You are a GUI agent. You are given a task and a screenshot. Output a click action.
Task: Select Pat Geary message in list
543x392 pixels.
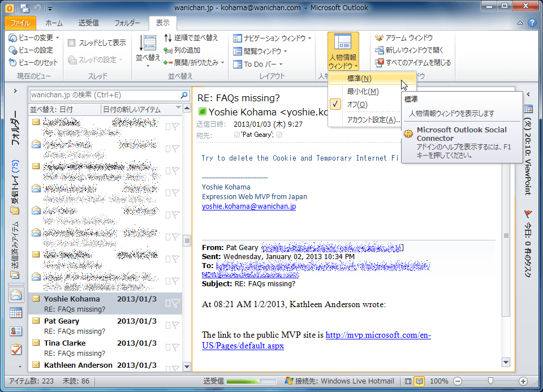point(105,326)
